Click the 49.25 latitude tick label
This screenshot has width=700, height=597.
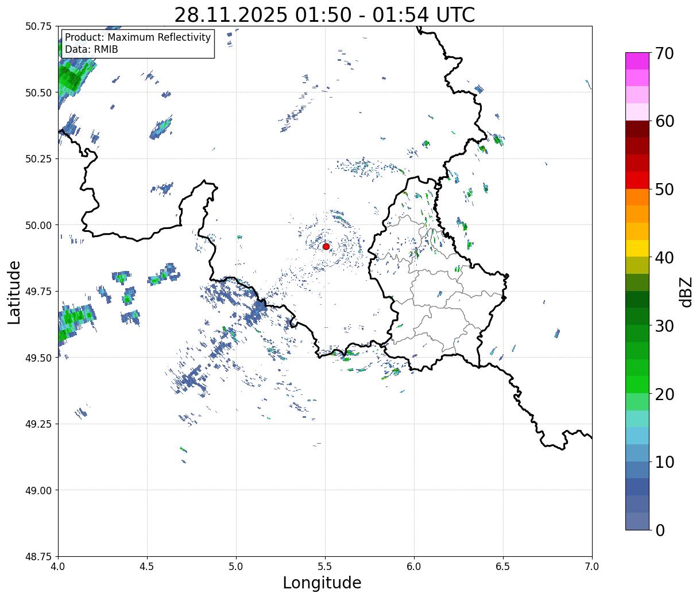[x=38, y=424]
